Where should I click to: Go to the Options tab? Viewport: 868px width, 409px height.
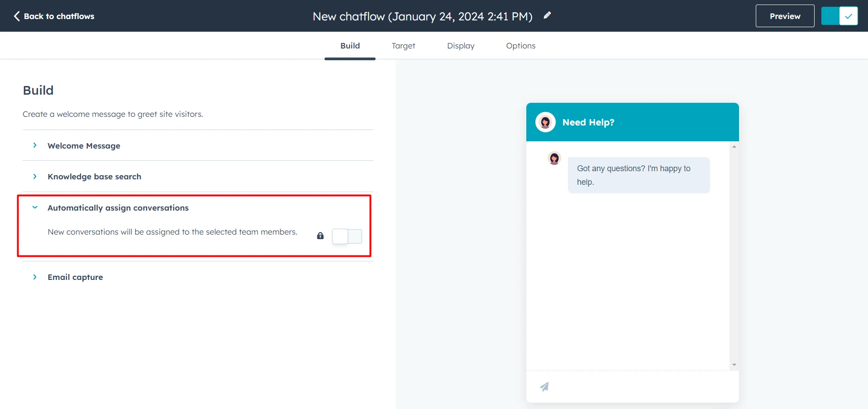(520, 46)
